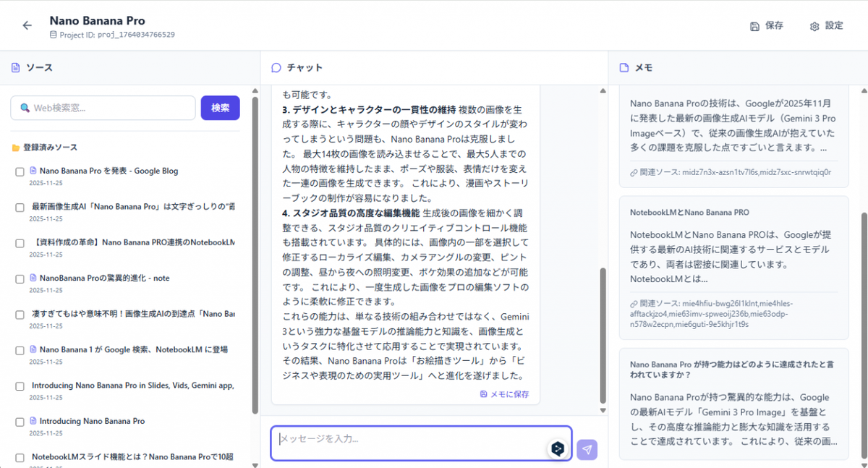The height and width of the screenshot is (468, 868).
Task: Click source list scrollbar up arrow
Action: (255, 90)
